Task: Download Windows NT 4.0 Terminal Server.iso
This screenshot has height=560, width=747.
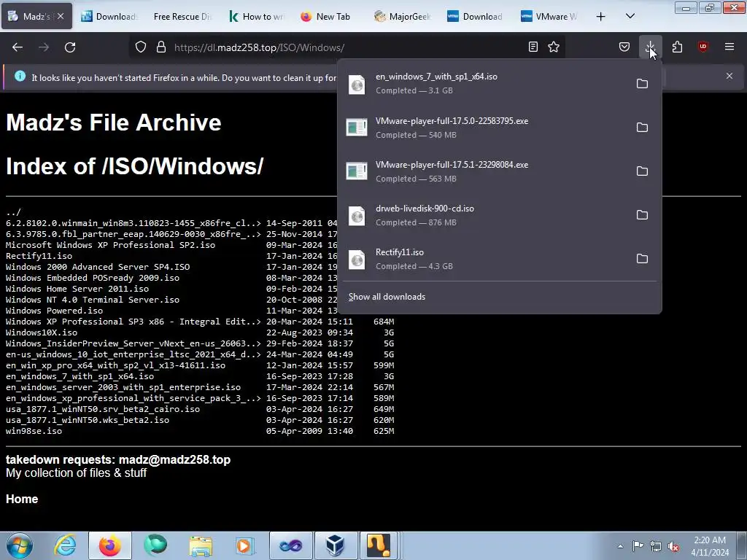Action: 93,300
